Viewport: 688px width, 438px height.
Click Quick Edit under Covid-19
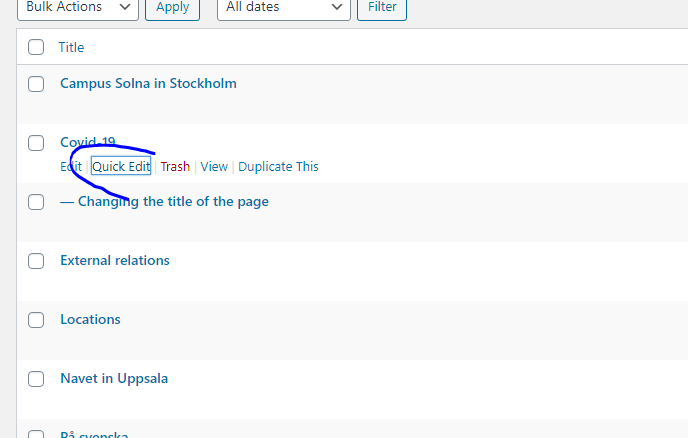pos(121,166)
